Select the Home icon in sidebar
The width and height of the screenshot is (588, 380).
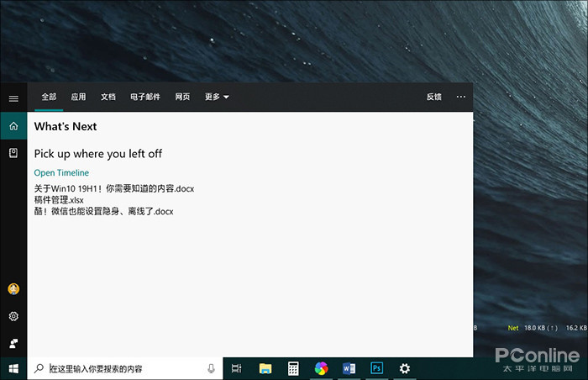click(x=13, y=126)
